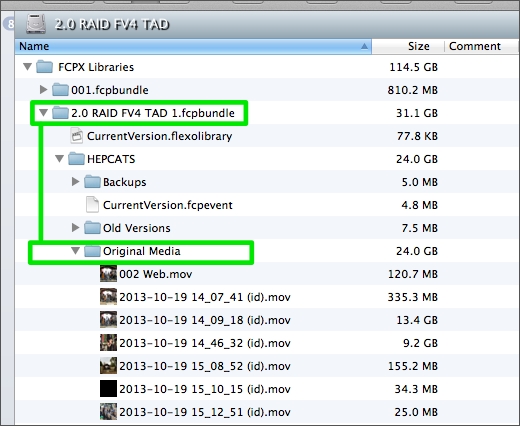The image size is (520, 426).
Task: Select CurrentVersion.flexolibrary file icon
Action: [x=77, y=136]
